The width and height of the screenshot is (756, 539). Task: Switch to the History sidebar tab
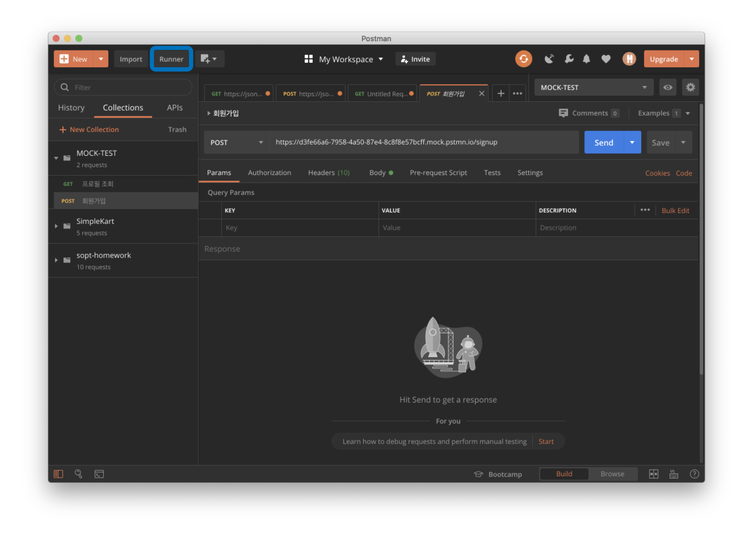tap(71, 108)
